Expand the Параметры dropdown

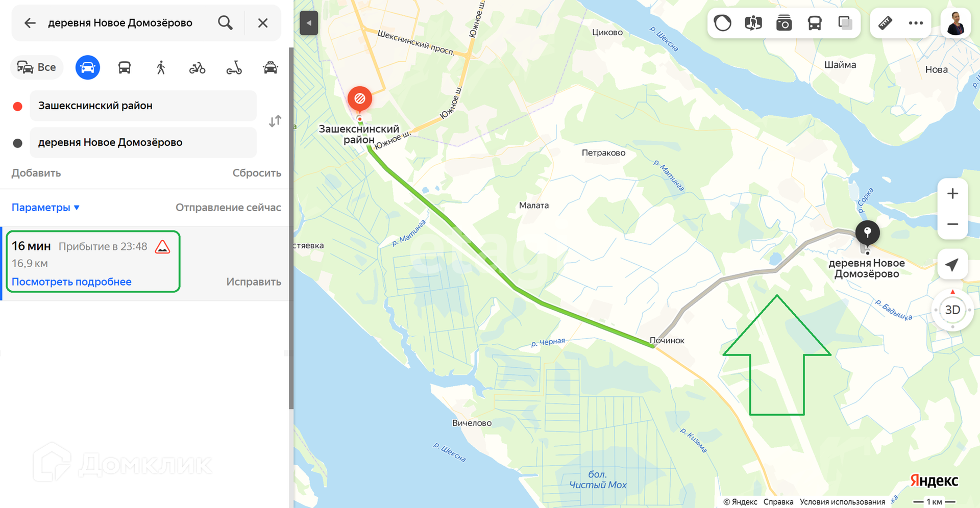click(45, 208)
